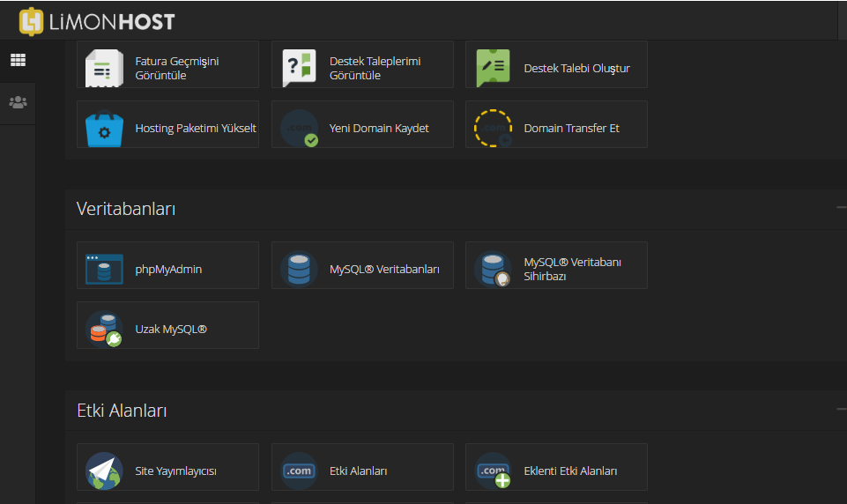Open MySQL® Veritabanları link text

click(x=384, y=269)
